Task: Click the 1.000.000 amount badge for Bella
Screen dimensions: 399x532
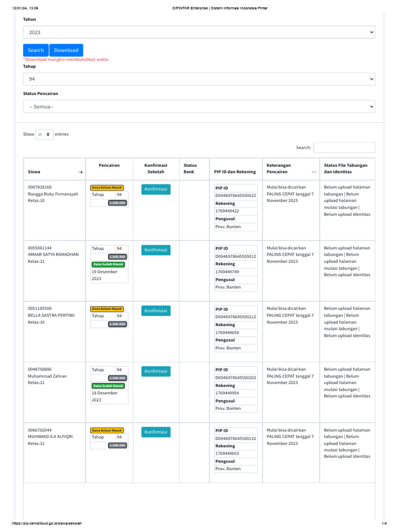Action: (x=117, y=324)
